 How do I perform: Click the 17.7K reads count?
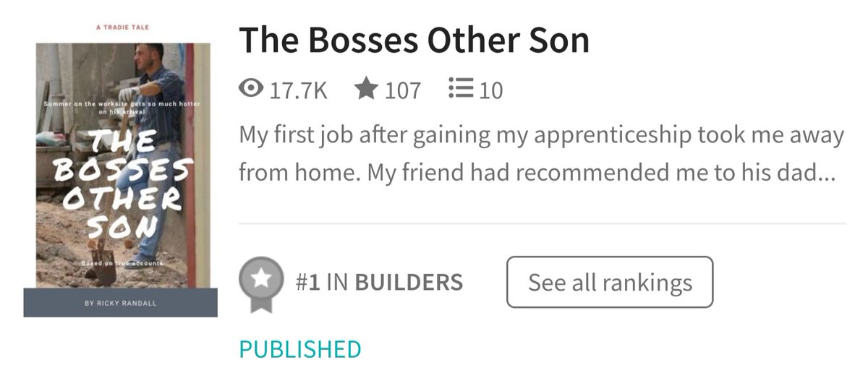(299, 90)
